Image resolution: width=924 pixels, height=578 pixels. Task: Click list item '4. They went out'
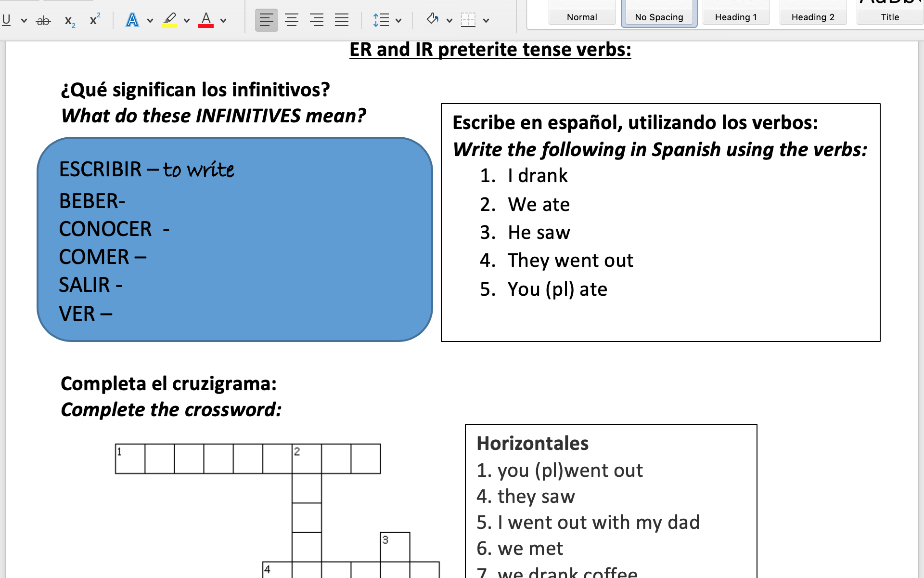[x=557, y=261]
